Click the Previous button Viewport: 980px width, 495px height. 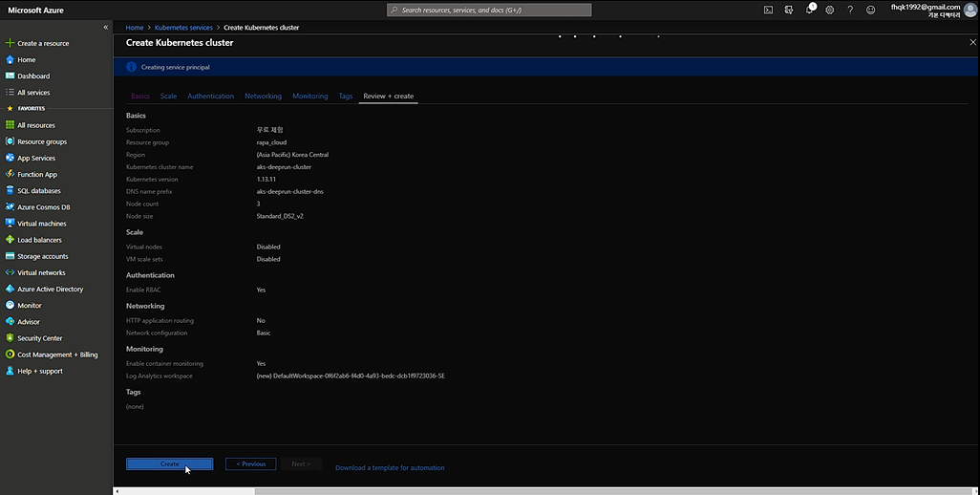point(250,463)
